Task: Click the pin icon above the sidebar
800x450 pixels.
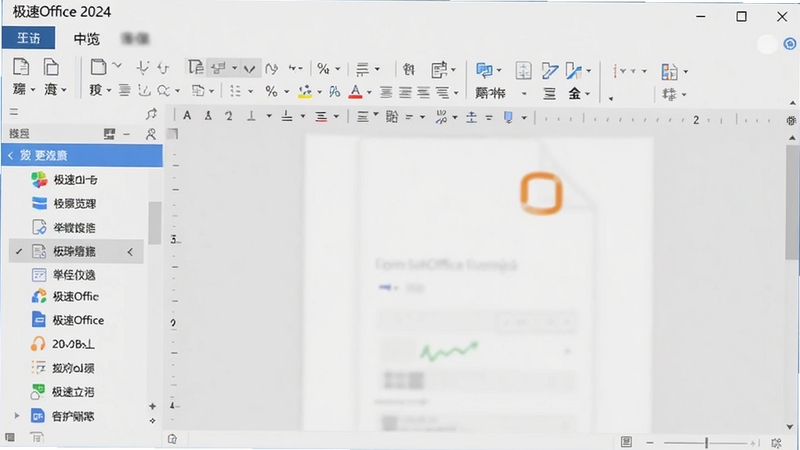Action: (x=151, y=113)
